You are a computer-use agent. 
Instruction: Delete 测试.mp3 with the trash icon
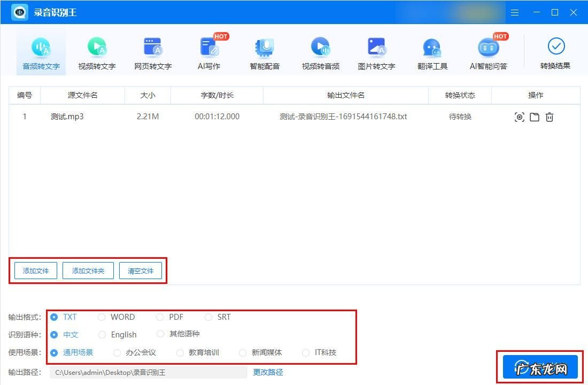pos(550,117)
